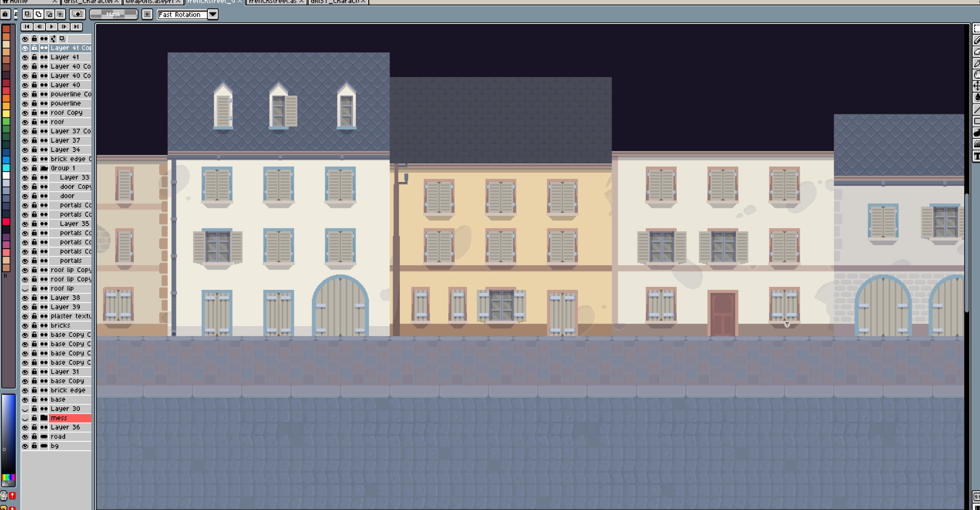Select the Eraser tool
This screenshot has height=510, width=980.
[977, 51]
